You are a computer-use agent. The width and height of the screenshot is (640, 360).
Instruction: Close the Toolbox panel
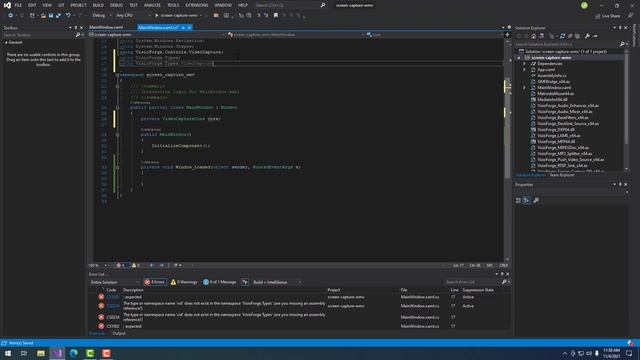(x=81, y=28)
